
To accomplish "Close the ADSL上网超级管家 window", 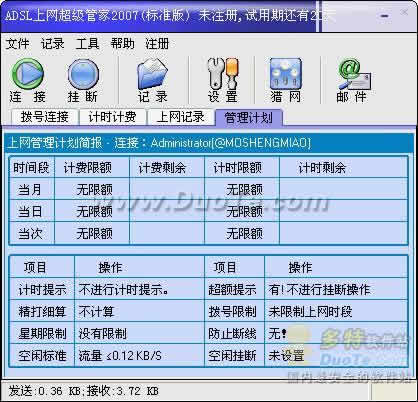I will coord(404,13).
